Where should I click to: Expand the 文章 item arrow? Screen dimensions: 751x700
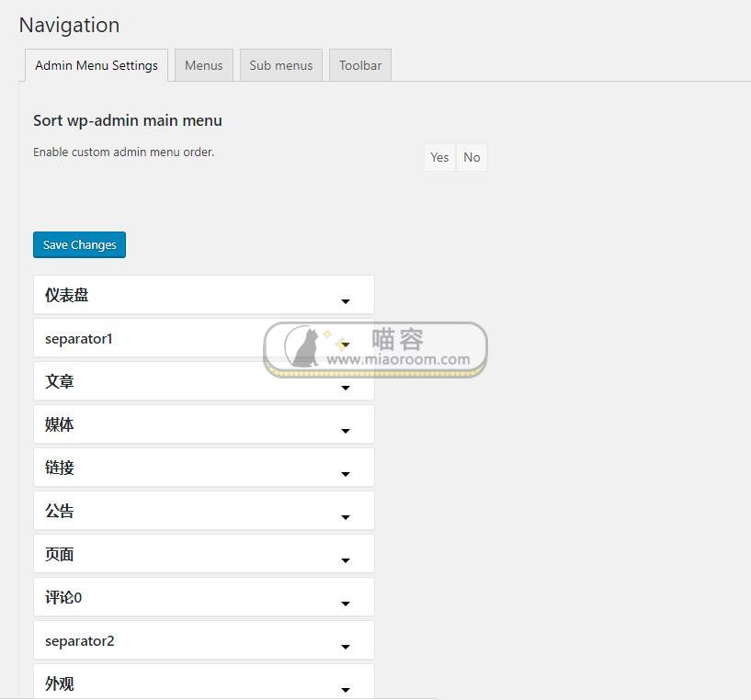pos(346,388)
